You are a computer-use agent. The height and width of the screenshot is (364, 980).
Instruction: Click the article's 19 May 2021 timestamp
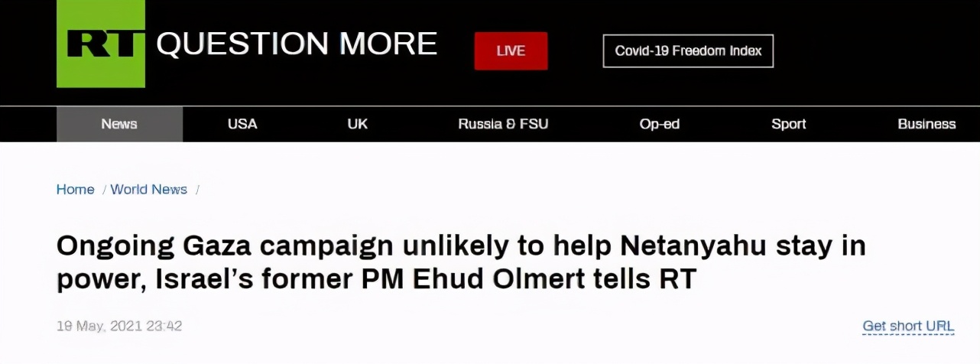click(119, 326)
